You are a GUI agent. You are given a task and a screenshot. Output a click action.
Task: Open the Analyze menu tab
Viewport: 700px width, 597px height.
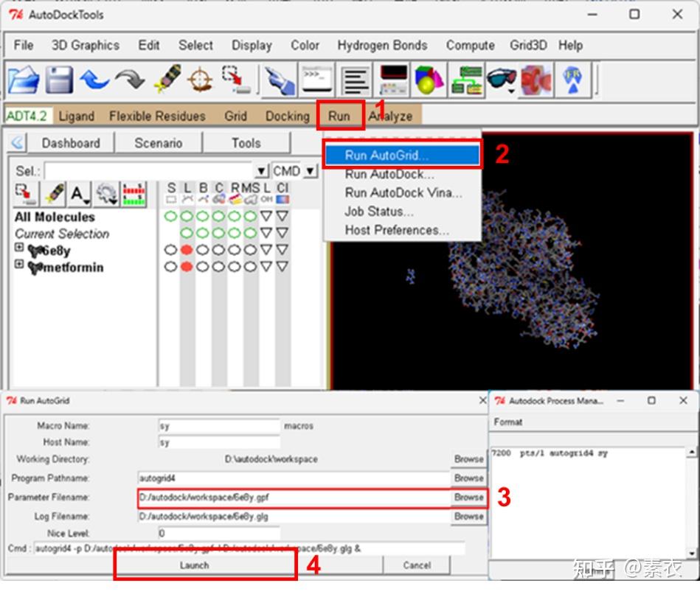point(391,116)
